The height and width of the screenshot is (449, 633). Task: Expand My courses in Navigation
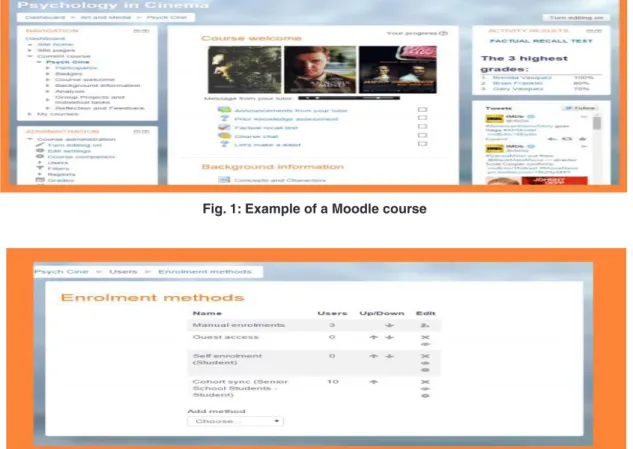(x=29, y=114)
